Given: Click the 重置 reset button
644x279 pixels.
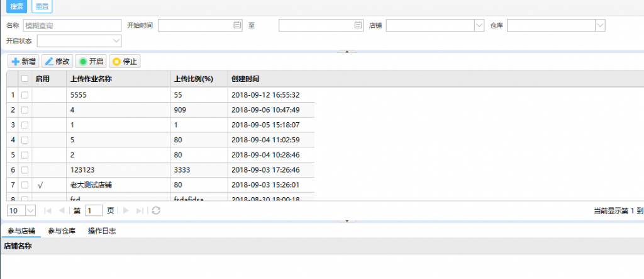Looking at the screenshot, I should point(42,7).
